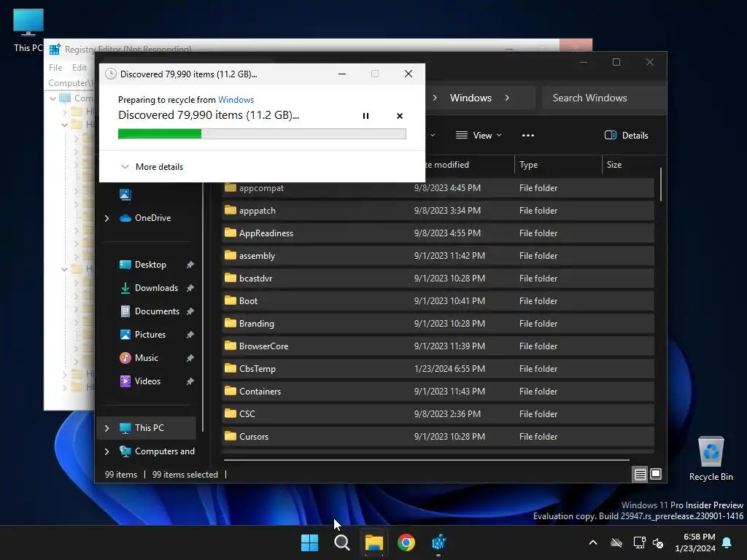The height and width of the screenshot is (560, 747).
Task: Click the Gallery icon in navigation pane
Action: 125,194
